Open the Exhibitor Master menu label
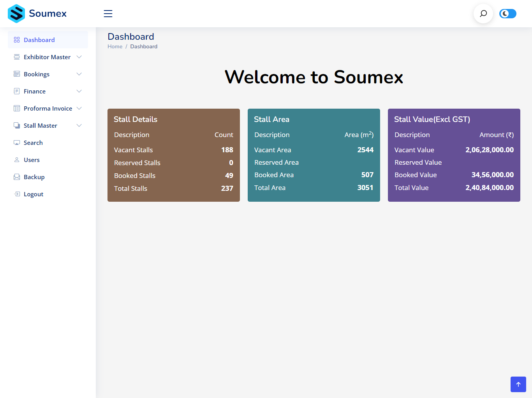This screenshot has height=398, width=532. (47, 57)
